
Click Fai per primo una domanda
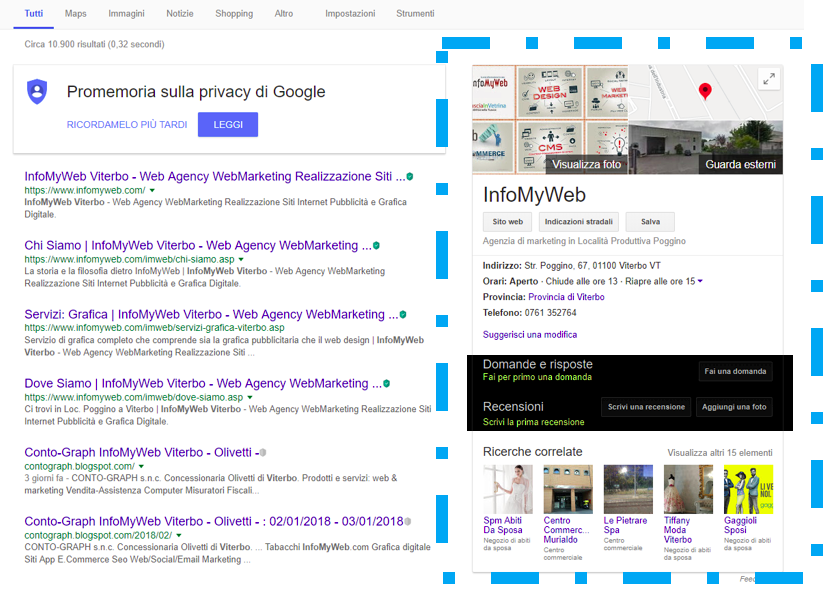pyautogui.click(x=537, y=377)
